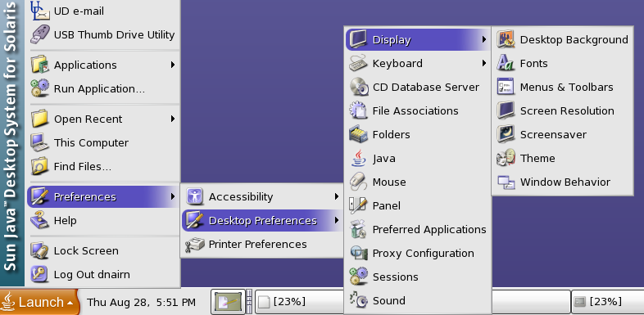Click the Open Recent folder icon
This screenshot has width=644, height=315.
tap(40, 119)
